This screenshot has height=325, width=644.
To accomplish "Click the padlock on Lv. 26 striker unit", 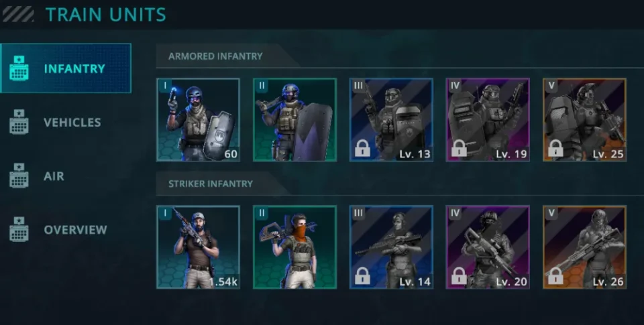I will click(x=555, y=276).
